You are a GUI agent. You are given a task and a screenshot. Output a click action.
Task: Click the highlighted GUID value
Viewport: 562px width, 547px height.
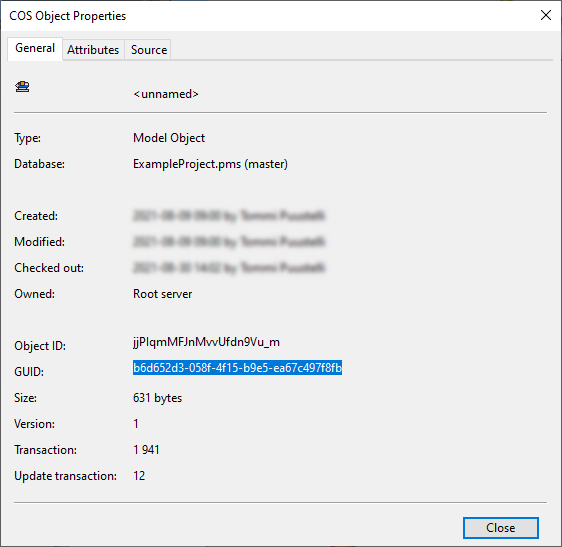click(237, 368)
